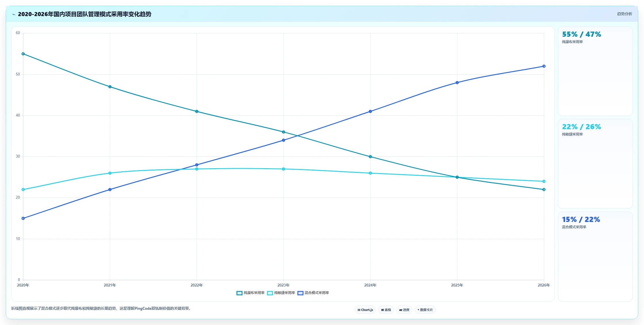The width and height of the screenshot is (644, 325).
Task: Select the 混合模式 data point at 2021年 (22)
Action: 110,189
